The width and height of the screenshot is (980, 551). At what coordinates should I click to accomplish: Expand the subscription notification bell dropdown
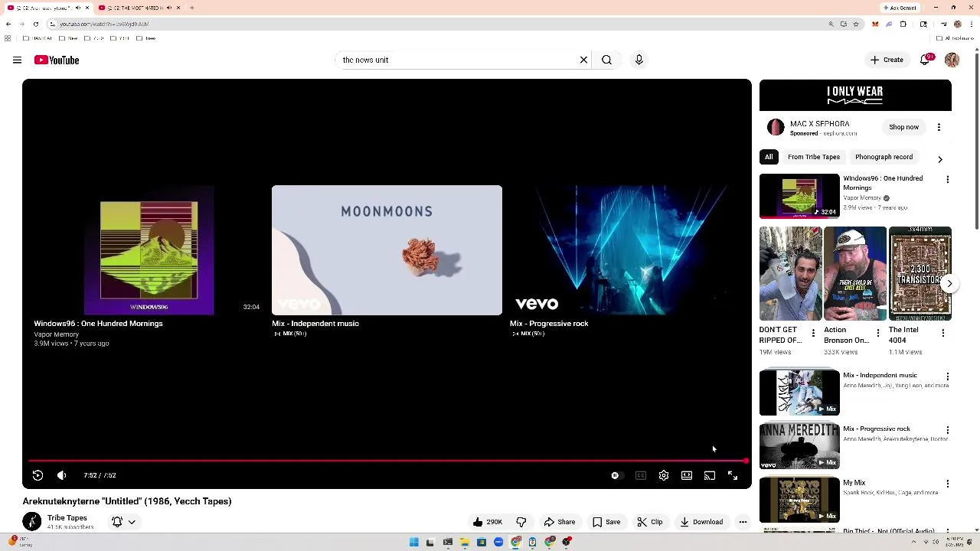click(x=124, y=522)
